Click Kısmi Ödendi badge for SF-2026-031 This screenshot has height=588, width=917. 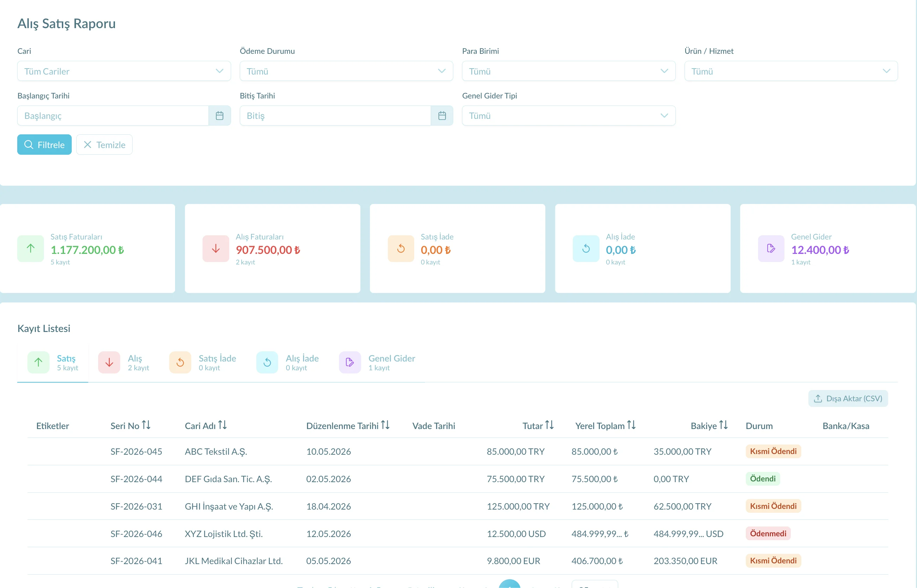coord(774,506)
